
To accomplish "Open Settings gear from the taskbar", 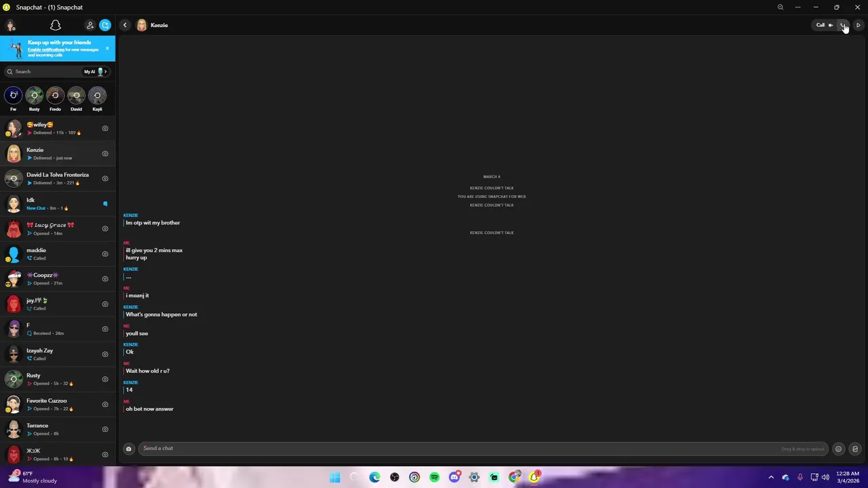I will tap(474, 477).
